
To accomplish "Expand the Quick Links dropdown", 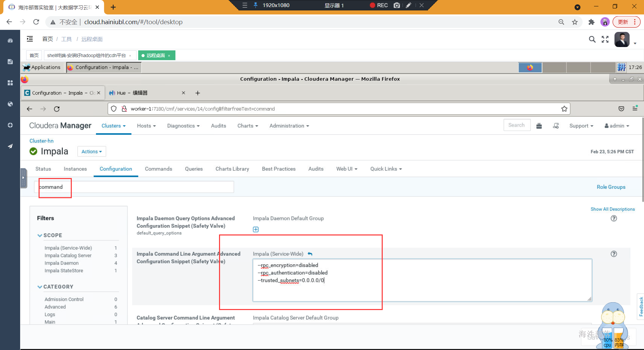I will point(386,169).
